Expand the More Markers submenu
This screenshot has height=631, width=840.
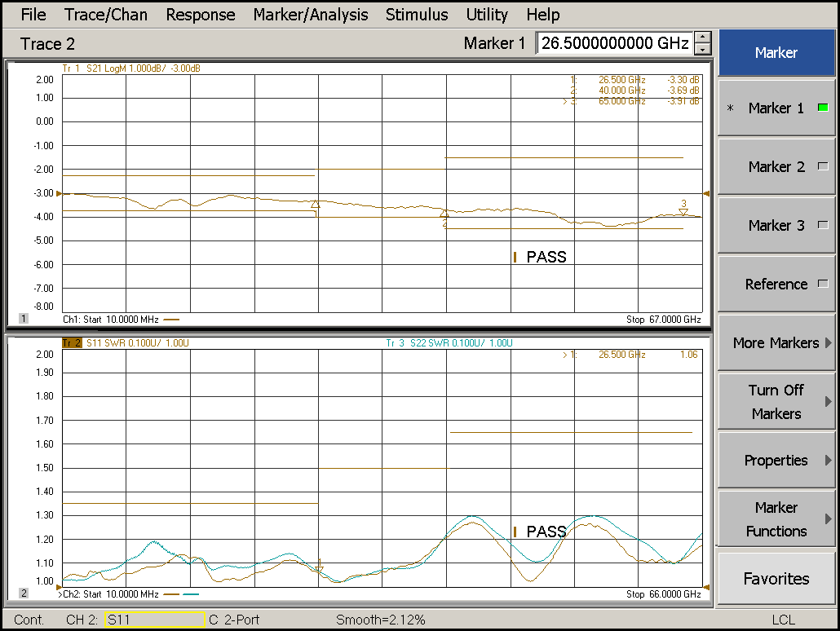pos(776,343)
